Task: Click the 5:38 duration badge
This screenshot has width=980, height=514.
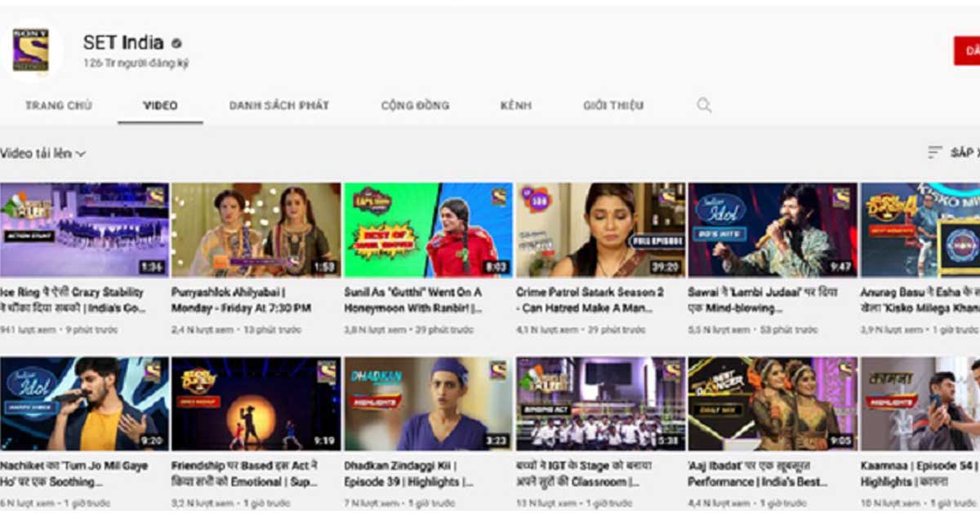Action: [x=668, y=441]
